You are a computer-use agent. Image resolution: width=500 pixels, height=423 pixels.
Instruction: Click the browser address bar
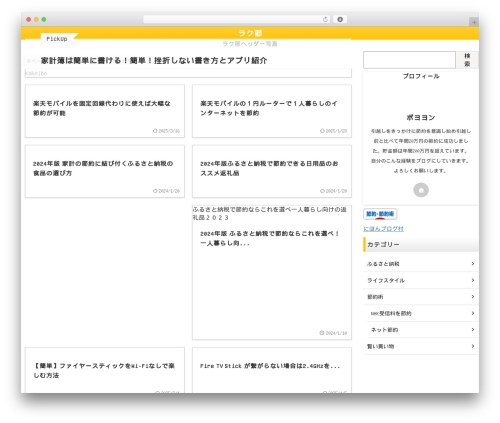tap(236, 19)
